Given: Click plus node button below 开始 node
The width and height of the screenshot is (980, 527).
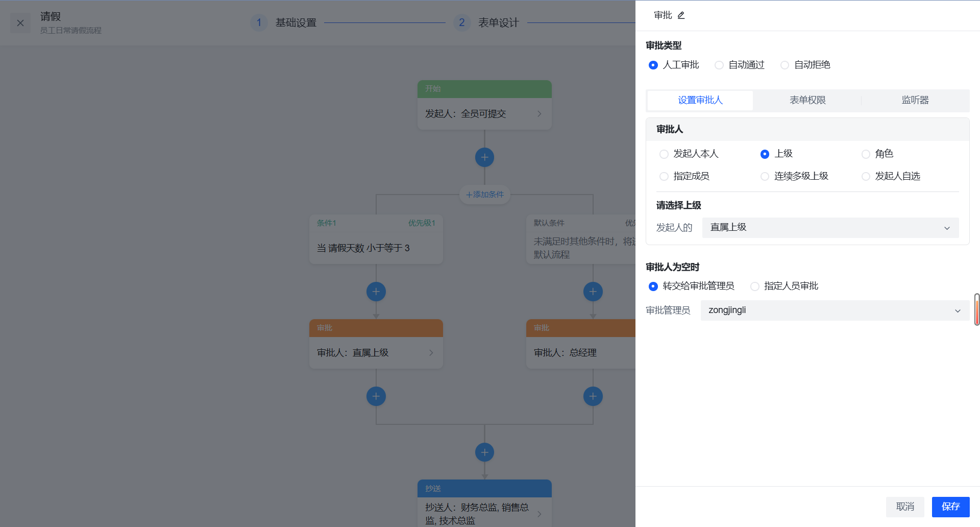Looking at the screenshot, I should [484, 157].
